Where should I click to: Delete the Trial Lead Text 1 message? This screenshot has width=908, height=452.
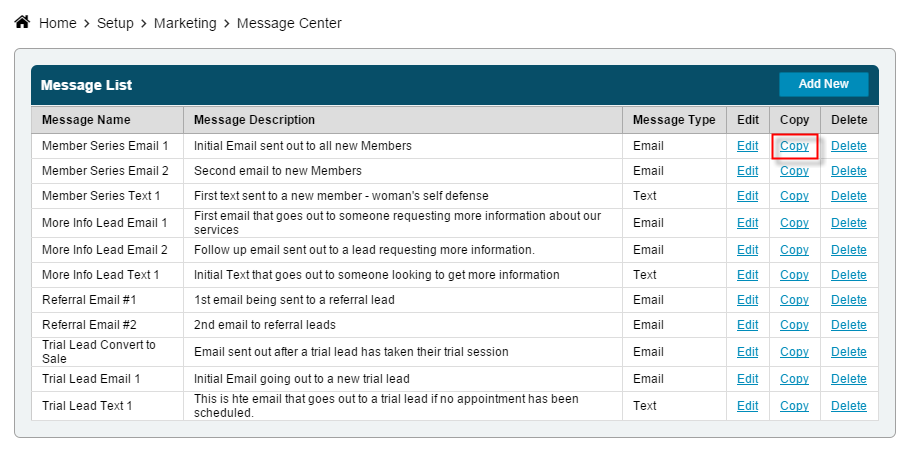pos(849,406)
